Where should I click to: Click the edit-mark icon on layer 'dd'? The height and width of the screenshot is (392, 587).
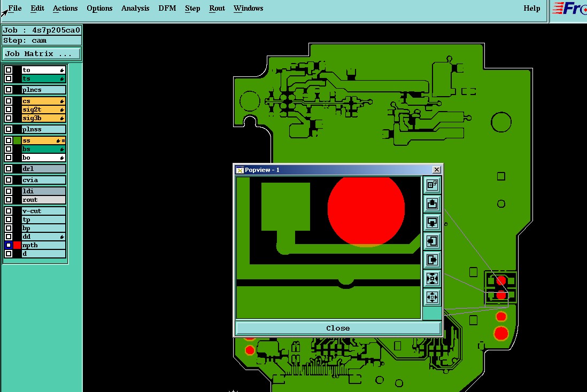click(62, 237)
